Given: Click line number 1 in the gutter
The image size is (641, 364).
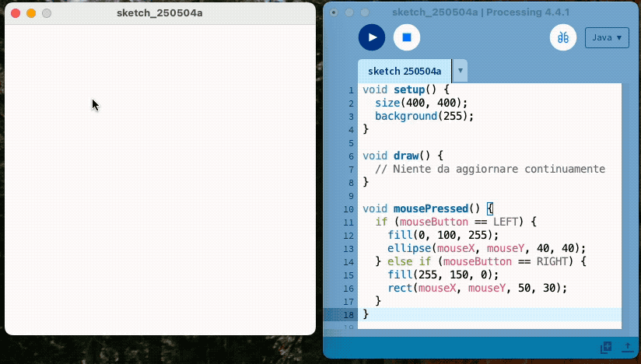Looking at the screenshot, I should pos(351,89).
